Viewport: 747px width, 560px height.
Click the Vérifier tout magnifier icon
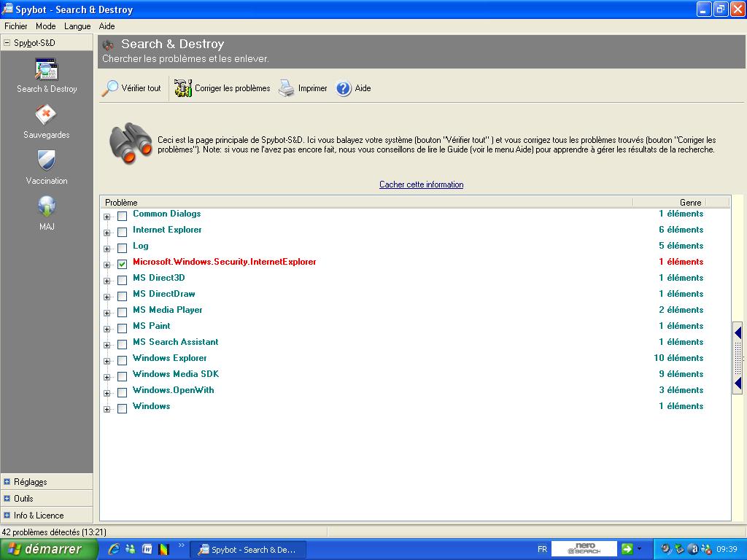tap(110, 88)
